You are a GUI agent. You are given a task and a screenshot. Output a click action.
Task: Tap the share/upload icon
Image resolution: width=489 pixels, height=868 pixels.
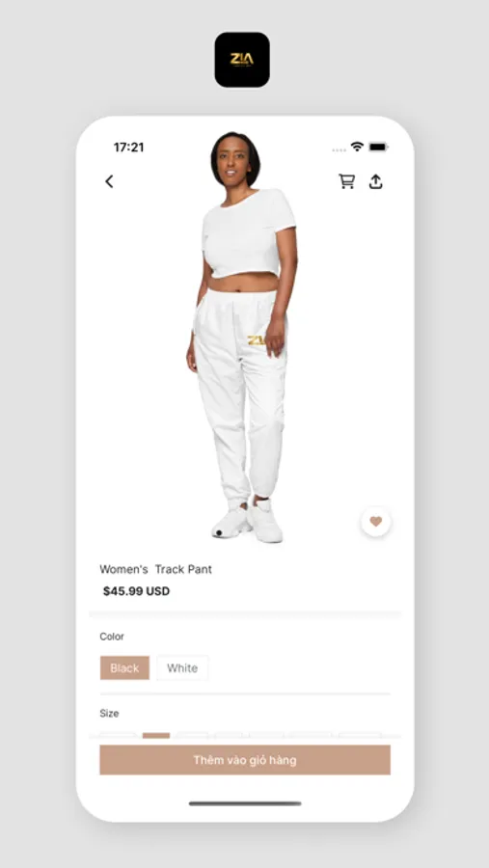pyautogui.click(x=376, y=181)
